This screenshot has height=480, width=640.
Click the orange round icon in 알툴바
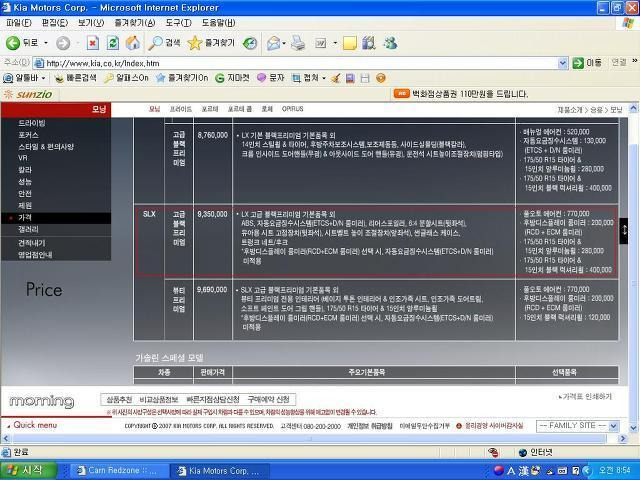381,78
